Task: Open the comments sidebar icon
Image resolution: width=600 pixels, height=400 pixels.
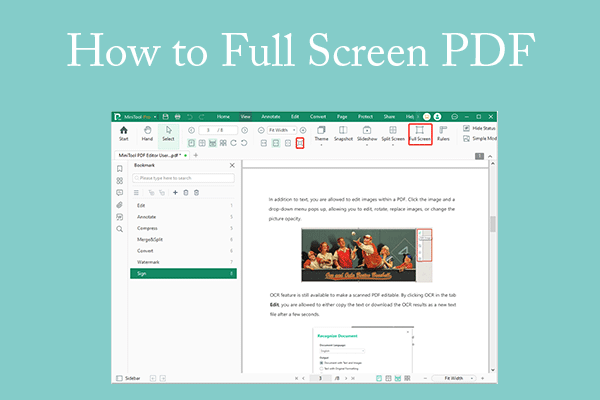Action: coord(120,193)
